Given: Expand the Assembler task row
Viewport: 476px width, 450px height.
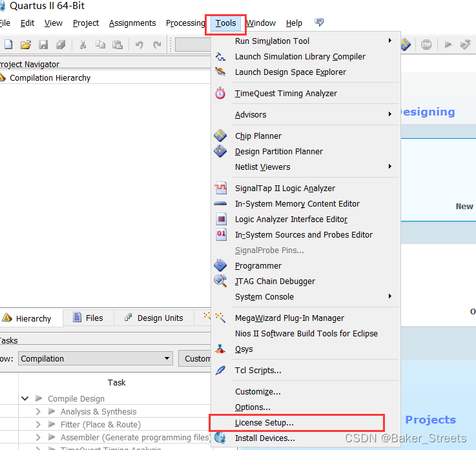Looking at the screenshot, I should (38, 437).
